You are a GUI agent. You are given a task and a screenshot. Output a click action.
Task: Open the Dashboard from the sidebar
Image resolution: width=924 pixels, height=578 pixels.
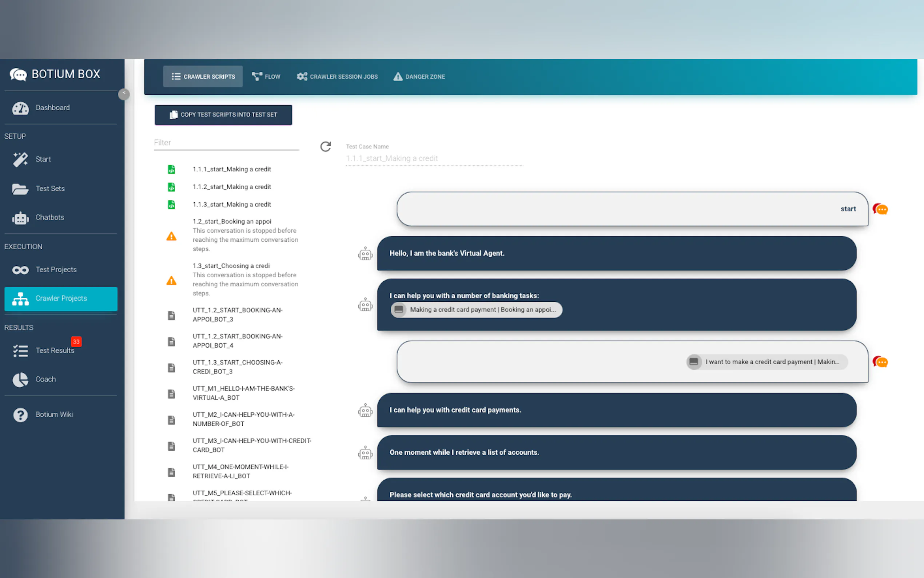click(52, 108)
